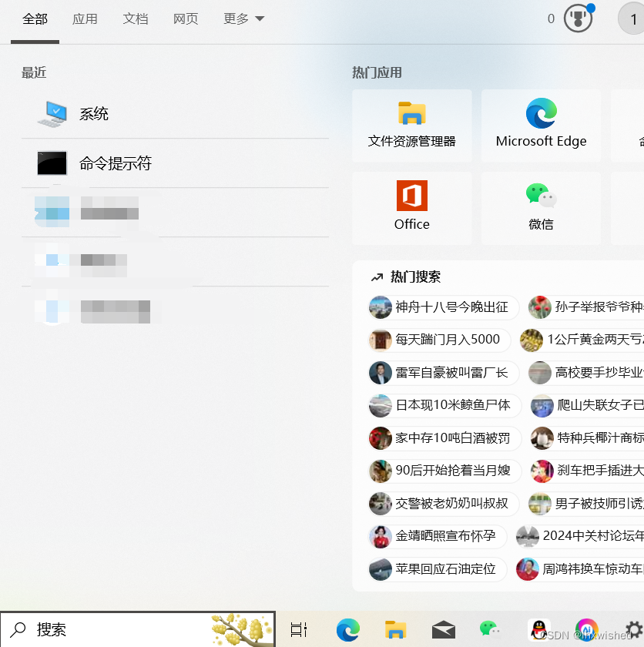The height and width of the screenshot is (647, 644).
Task: Switch to the 应用 tab
Action: (85, 19)
